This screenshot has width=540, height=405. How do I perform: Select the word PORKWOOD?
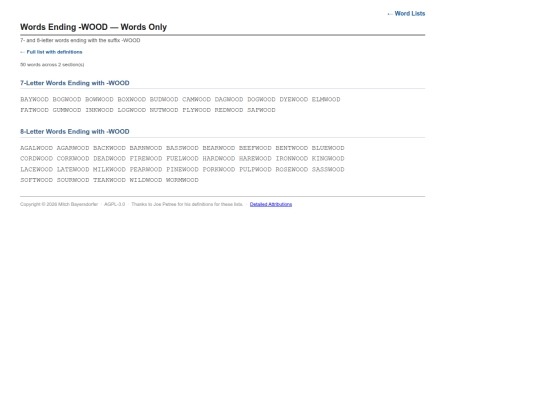click(219, 169)
